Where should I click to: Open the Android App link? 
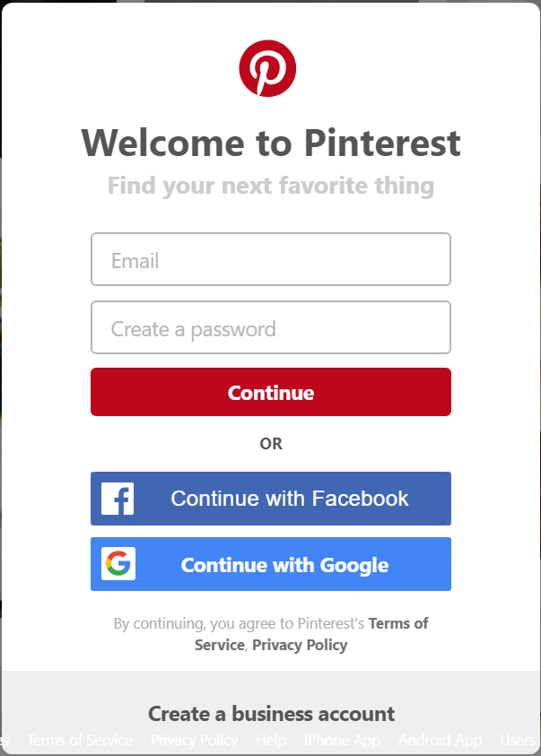pos(440,740)
